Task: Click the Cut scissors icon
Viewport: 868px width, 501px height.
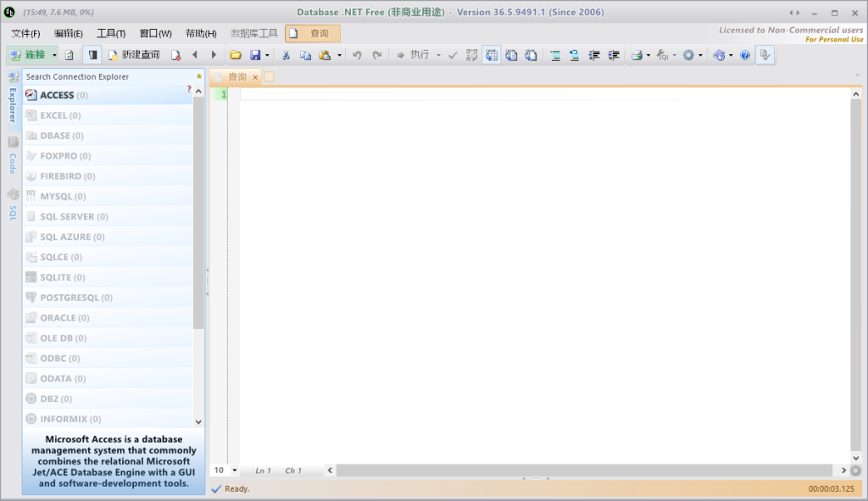Action: pyautogui.click(x=286, y=55)
